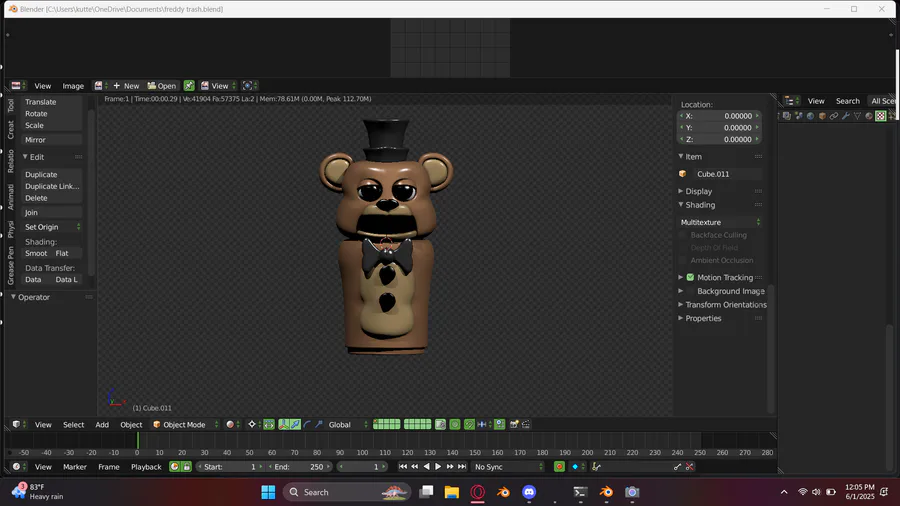
Task: Click the OpenGL render image camera icon
Action: pos(514,425)
